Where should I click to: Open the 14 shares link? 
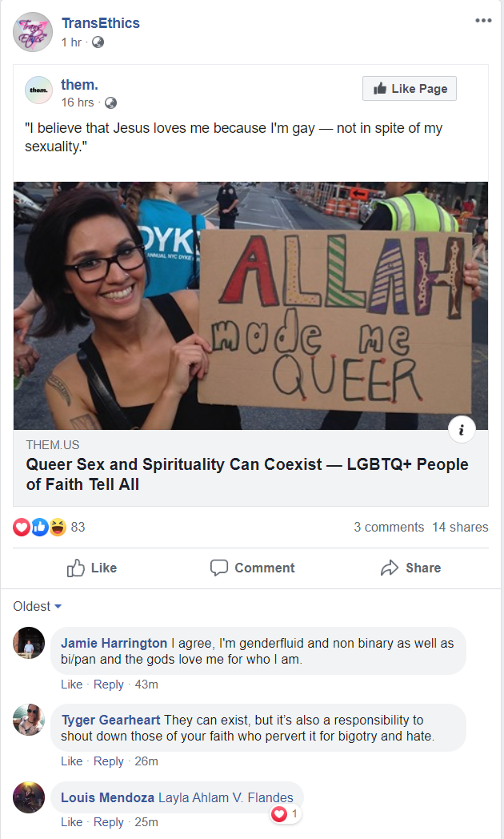pyautogui.click(x=460, y=527)
